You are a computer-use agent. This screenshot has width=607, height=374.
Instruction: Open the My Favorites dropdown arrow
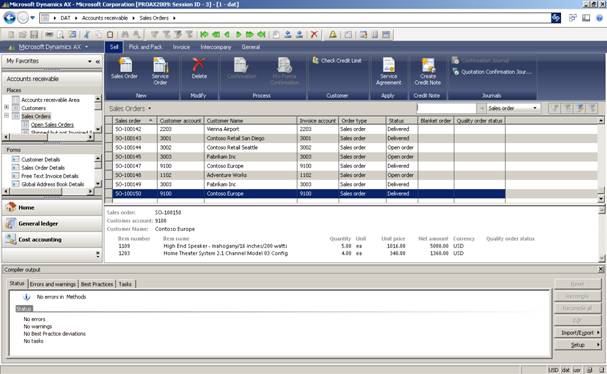[x=90, y=62]
